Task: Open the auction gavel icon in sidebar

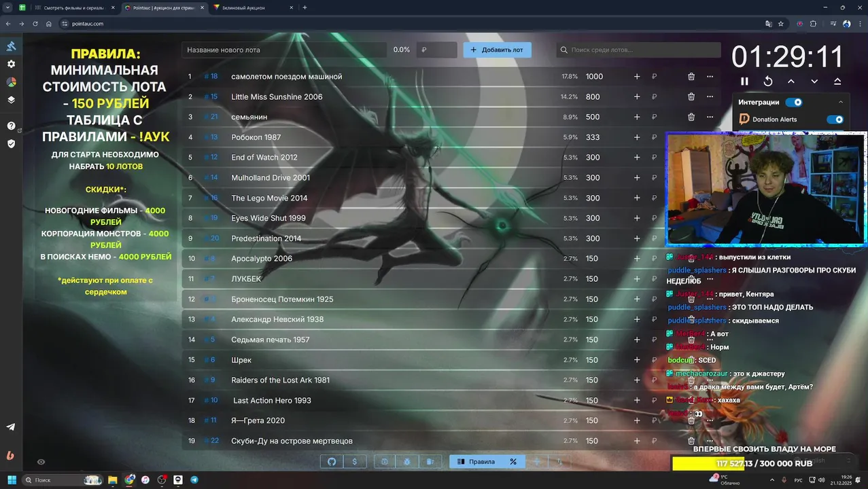Action: tap(11, 46)
